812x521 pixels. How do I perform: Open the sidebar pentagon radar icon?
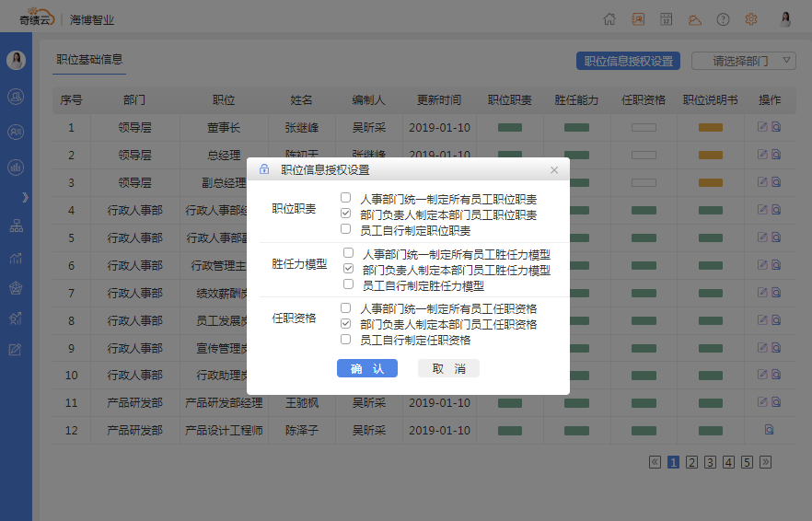(x=16, y=288)
